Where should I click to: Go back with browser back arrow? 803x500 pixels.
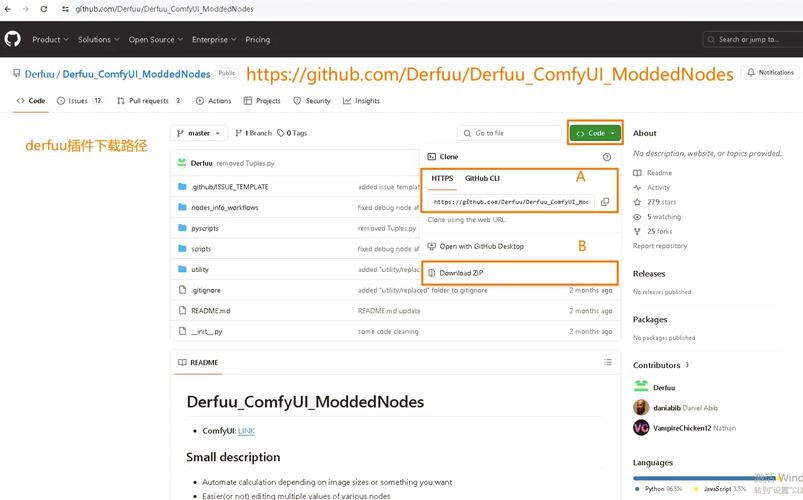click(8, 9)
